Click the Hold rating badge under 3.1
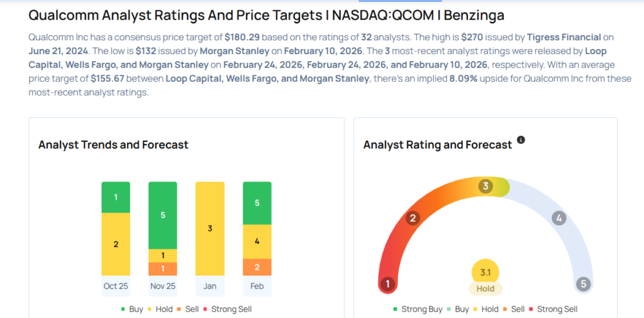Viewport: 644px width, 318px height. pyautogui.click(x=486, y=288)
